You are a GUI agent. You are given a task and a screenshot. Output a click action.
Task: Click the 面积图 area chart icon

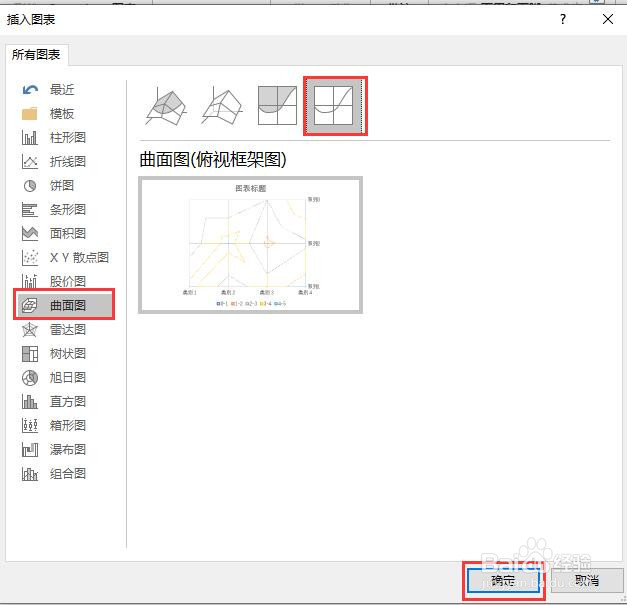(x=30, y=234)
